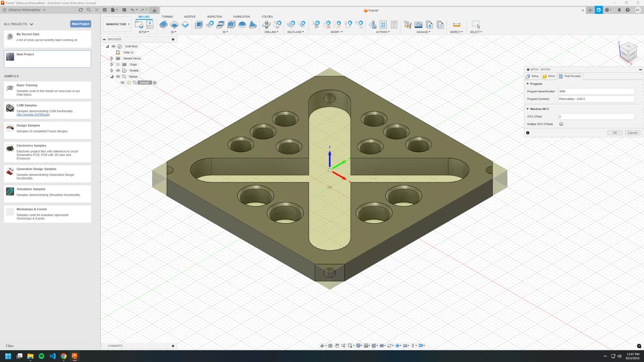Image resolution: width=644 pixels, height=362 pixels.
Task: Open the Manufacture workspace dropdown
Action: coord(117,24)
